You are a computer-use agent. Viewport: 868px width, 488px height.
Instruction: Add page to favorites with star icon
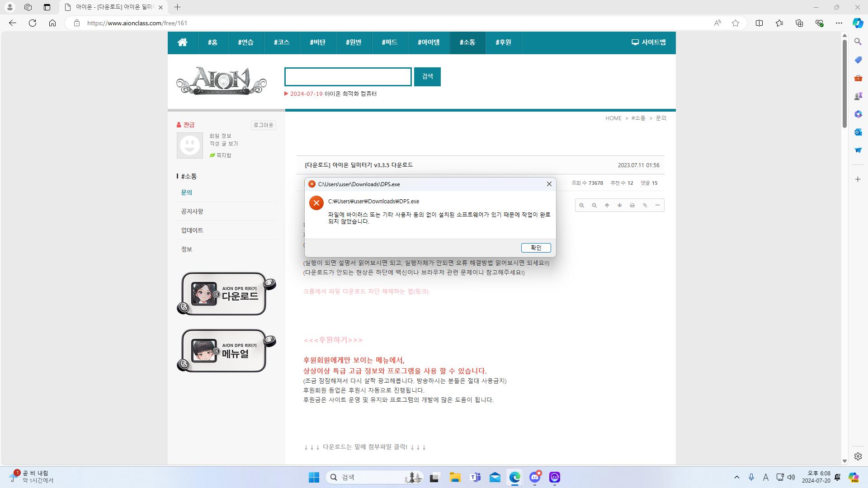coord(736,23)
